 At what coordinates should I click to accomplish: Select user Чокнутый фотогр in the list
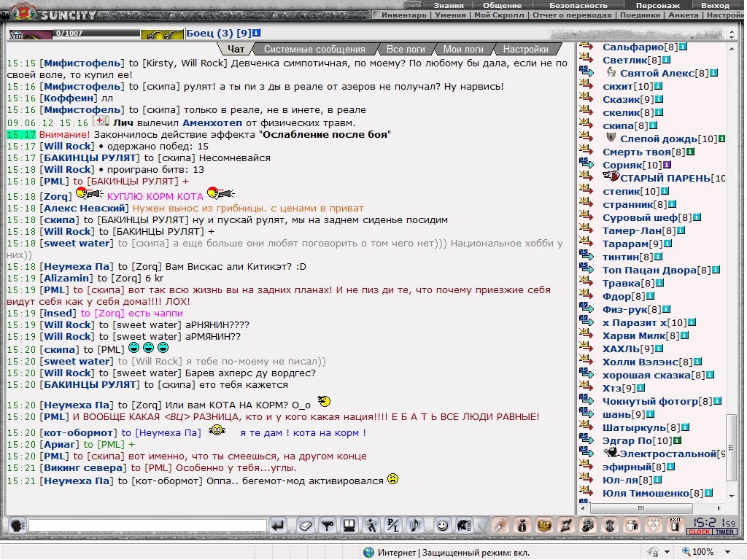[650, 402]
